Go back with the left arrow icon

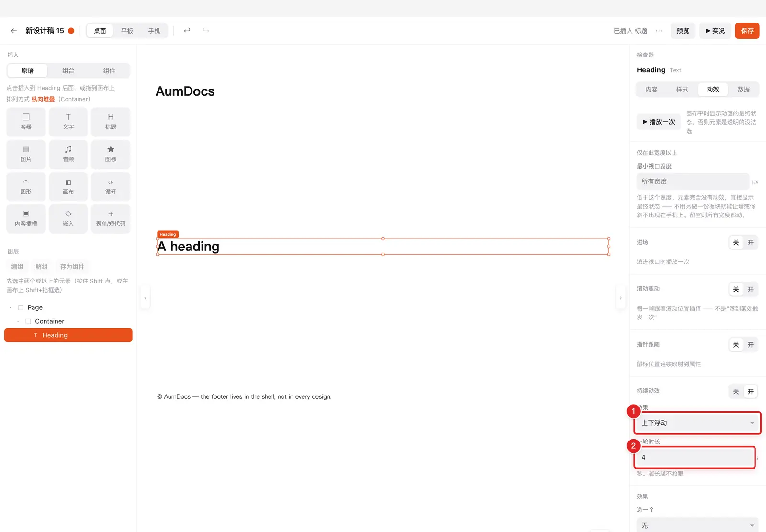(14, 31)
